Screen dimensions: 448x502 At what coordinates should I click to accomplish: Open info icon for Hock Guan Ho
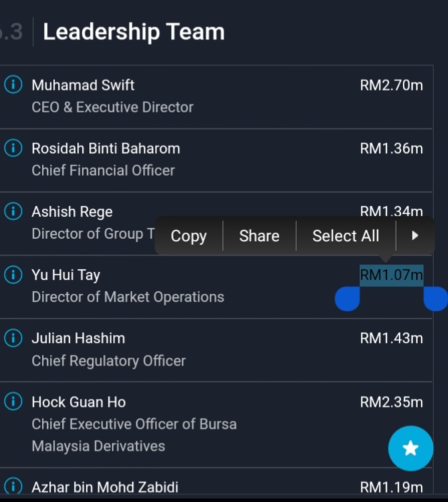13,402
